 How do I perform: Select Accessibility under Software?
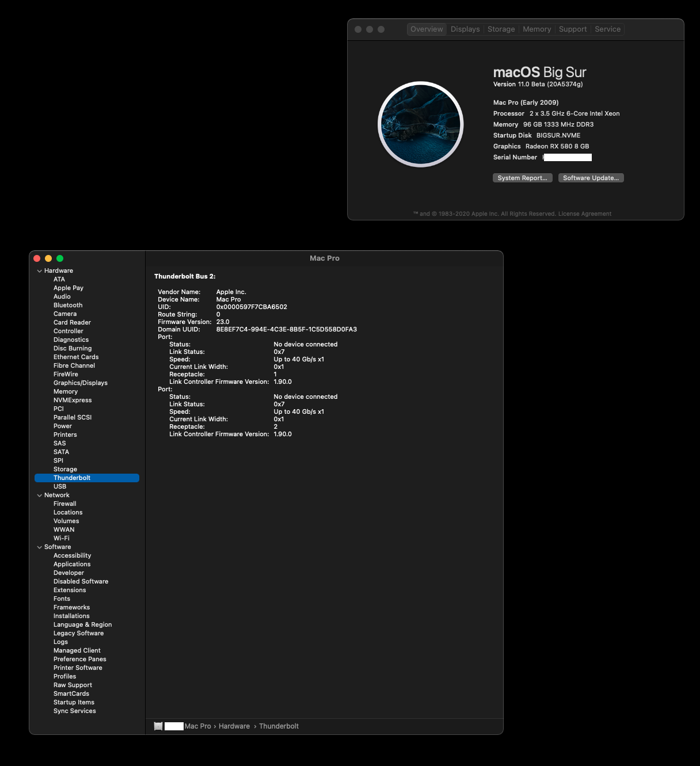(x=72, y=556)
